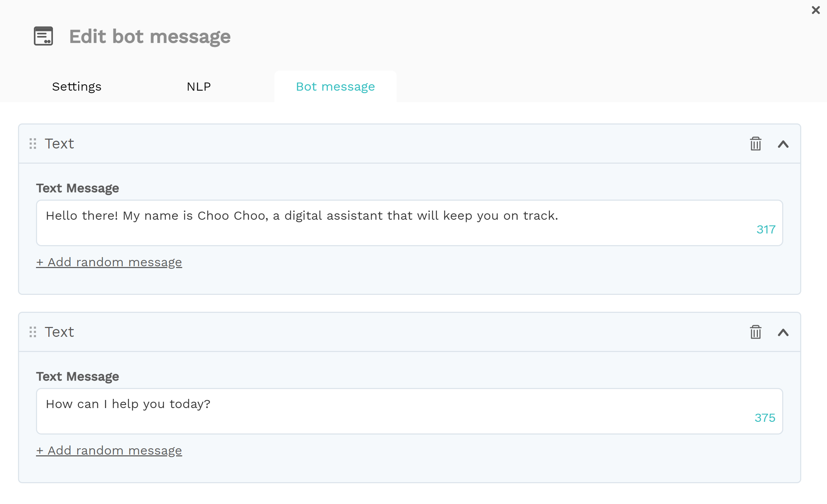Open the NLP tab

click(199, 86)
